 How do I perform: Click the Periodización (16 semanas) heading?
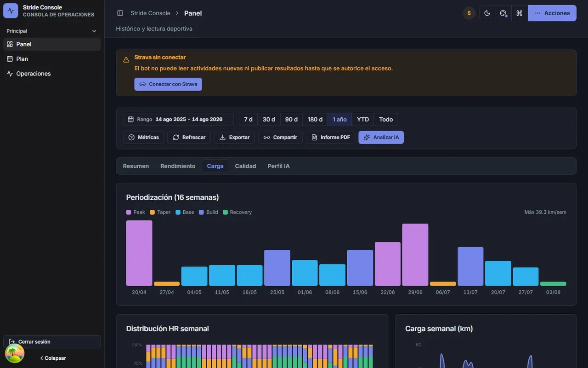click(173, 197)
